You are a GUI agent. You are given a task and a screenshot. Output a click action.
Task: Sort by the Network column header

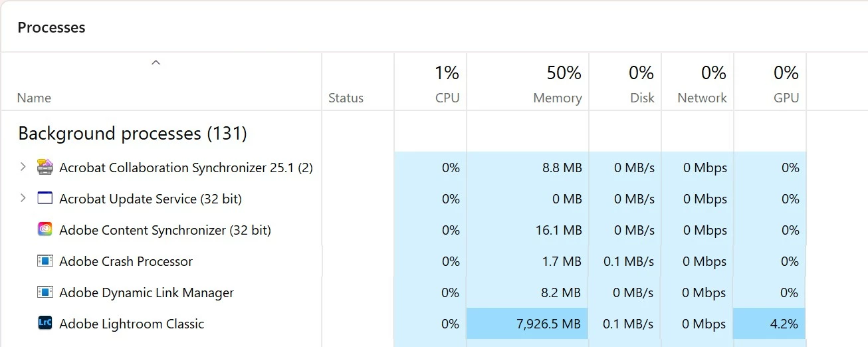coord(702,98)
